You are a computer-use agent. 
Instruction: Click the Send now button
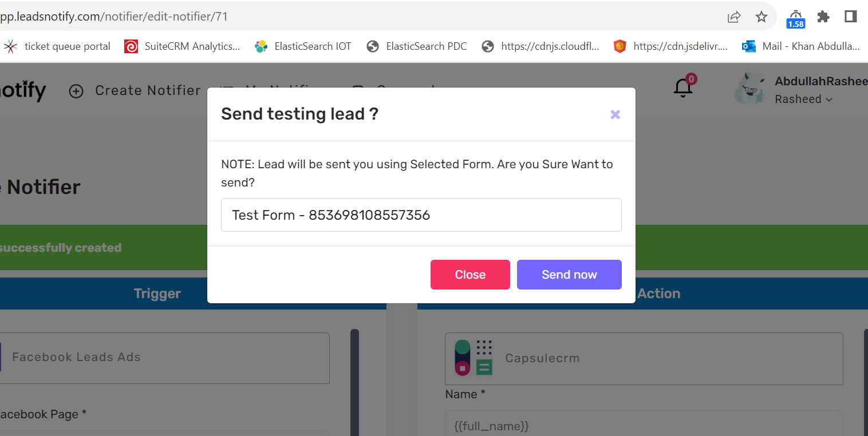(x=569, y=275)
